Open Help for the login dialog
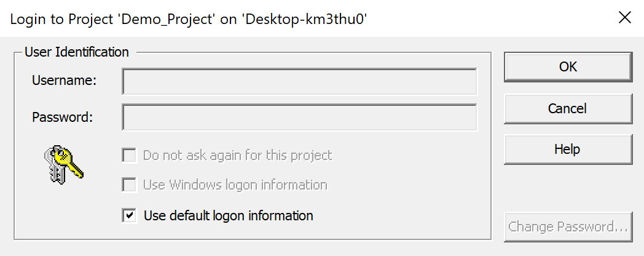Viewport: 644px width, 256px height. coord(568,149)
